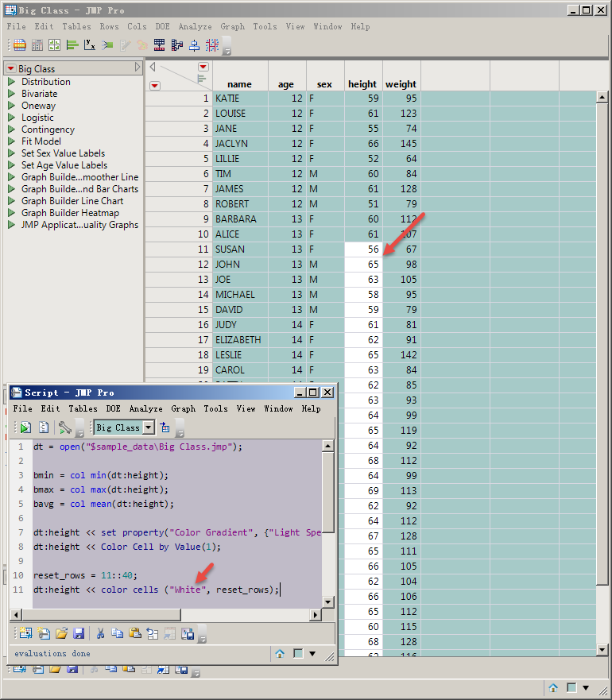Viewport: 612px width, 700px height.
Task: Select the white height cell for SUSAN
Action: pos(363,249)
